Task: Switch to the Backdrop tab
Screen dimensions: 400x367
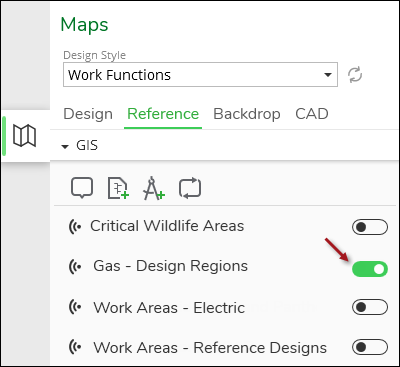Action: [x=247, y=114]
